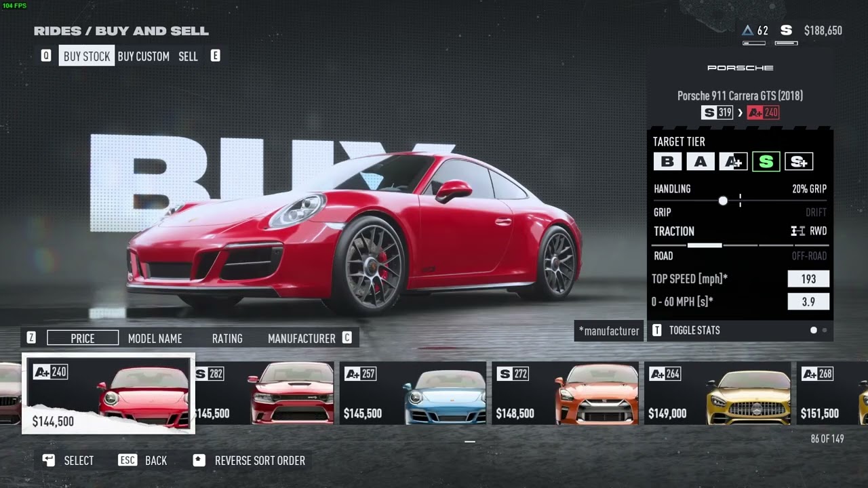Screen dimensions: 868x488
Task: Select the red Porsche $144,500 thumbnail
Action: click(x=108, y=394)
